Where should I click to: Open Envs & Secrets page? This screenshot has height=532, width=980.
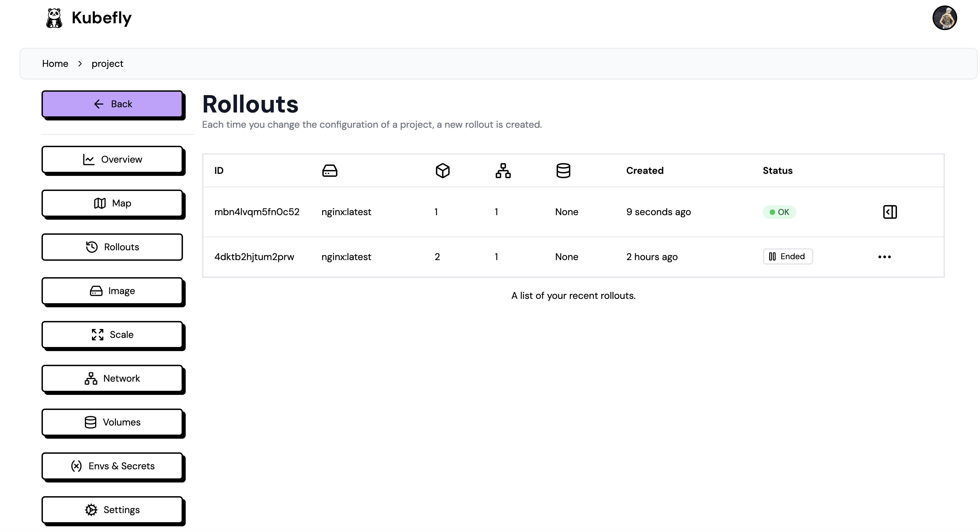click(x=112, y=466)
